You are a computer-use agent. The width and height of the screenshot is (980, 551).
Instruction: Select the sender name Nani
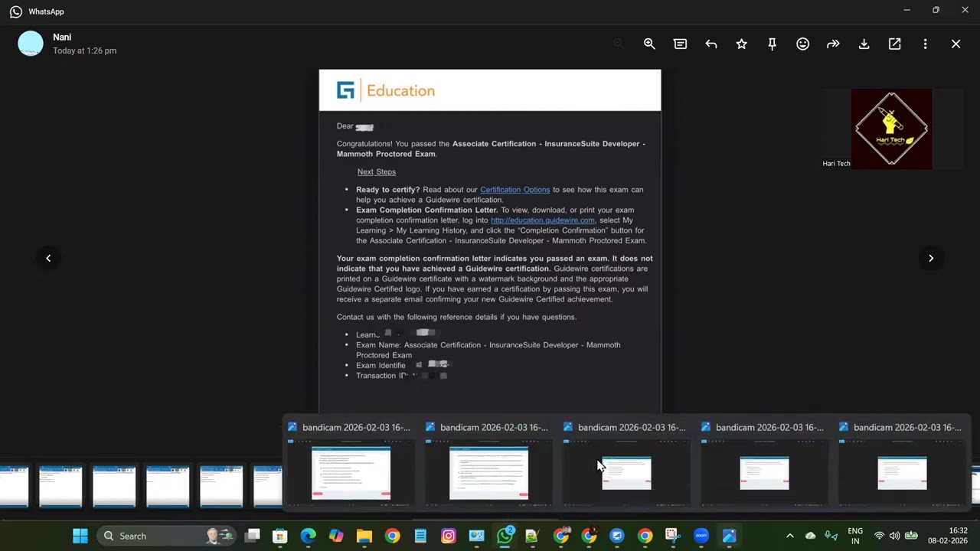click(62, 37)
